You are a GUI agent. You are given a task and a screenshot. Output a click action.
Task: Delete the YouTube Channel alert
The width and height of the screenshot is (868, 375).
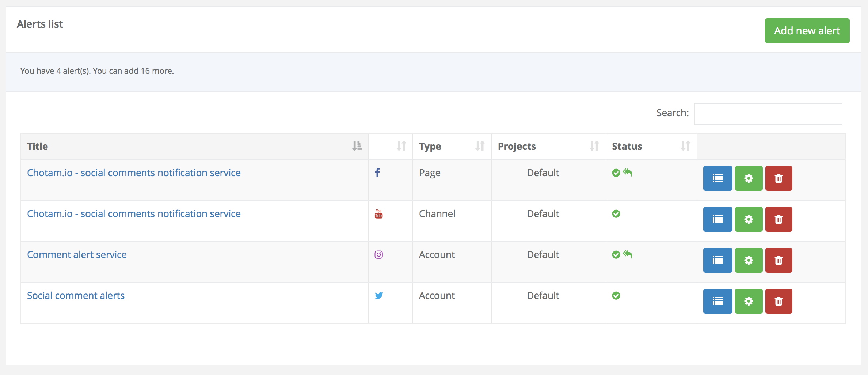778,219
